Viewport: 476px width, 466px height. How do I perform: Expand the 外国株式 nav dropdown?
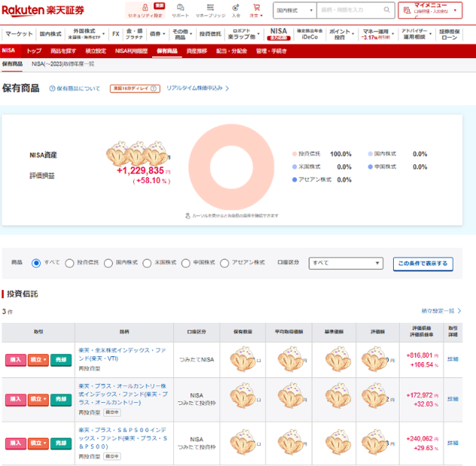coord(103,34)
